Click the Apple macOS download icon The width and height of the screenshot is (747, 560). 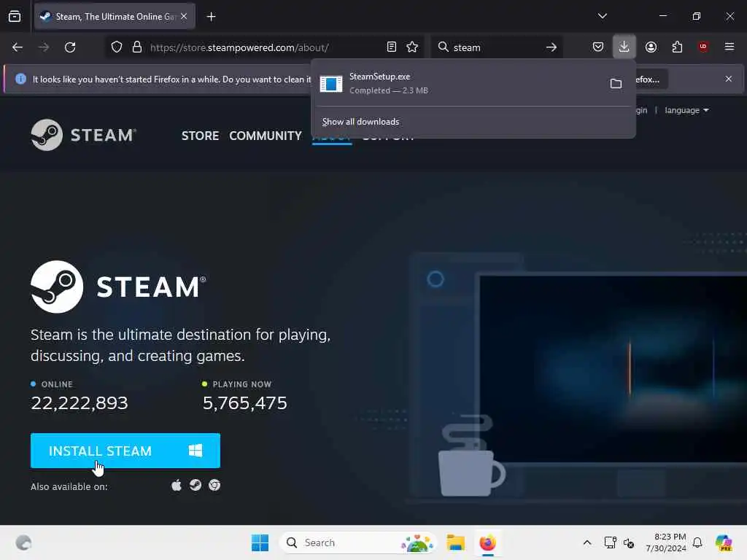(177, 485)
